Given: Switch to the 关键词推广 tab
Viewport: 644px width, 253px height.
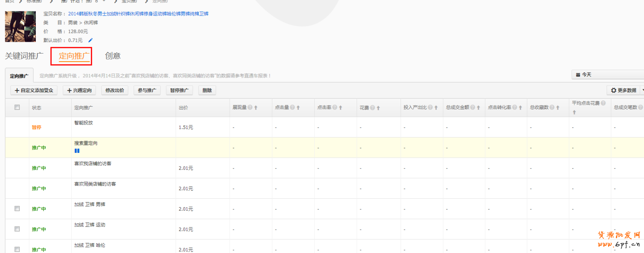Looking at the screenshot, I should pyautogui.click(x=24, y=56).
